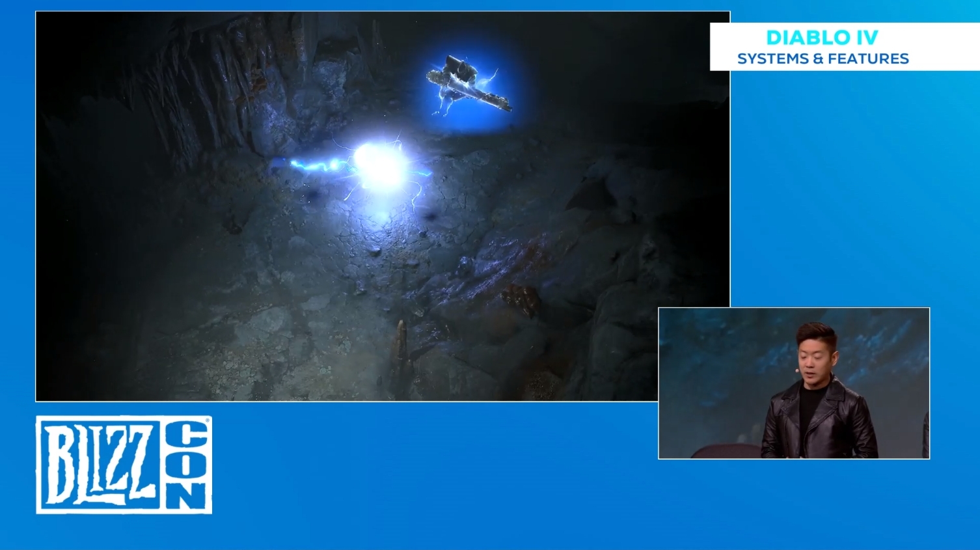The height and width of the screenshot is (550, 980).
Task: Click the stalagmite spike on cave floor
Action: tap(400, 345)
